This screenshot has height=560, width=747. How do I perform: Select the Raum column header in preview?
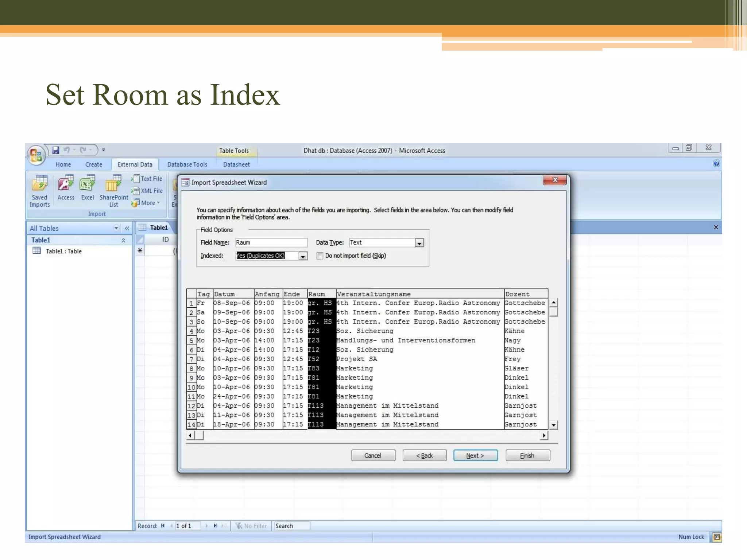point(321,294)
